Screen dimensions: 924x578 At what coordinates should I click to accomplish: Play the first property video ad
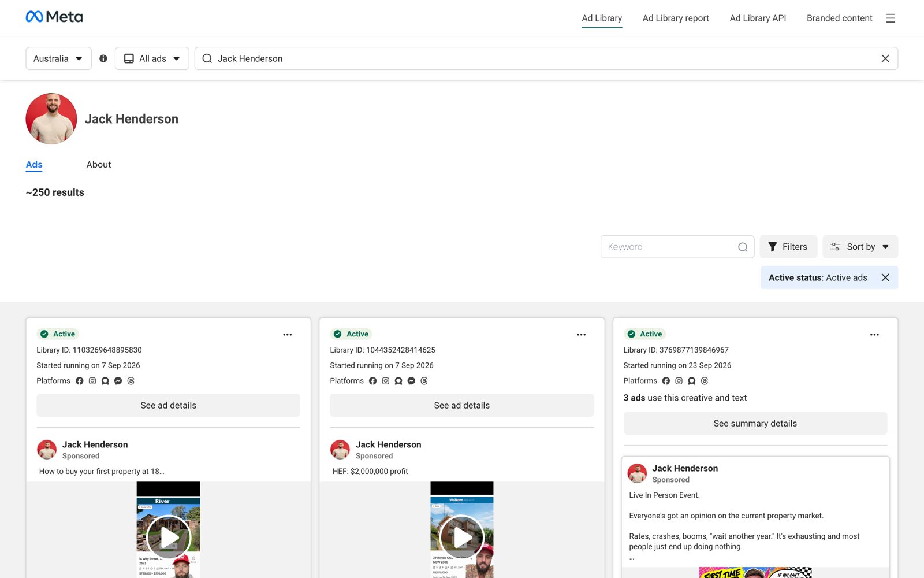click(x=169, y=538)
